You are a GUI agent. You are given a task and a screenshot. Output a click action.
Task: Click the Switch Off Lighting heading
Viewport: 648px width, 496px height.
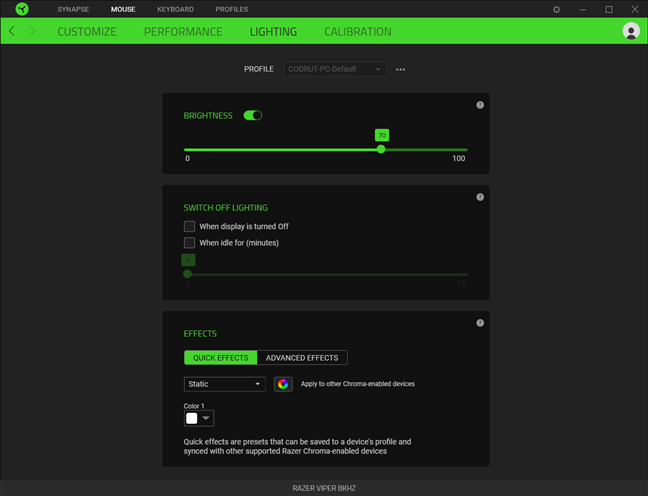click(226, 208)
